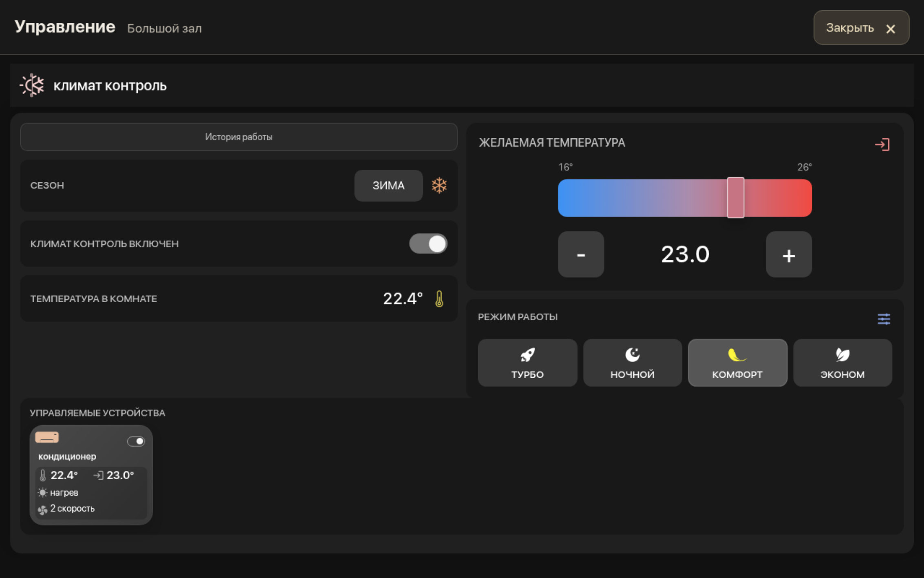
Task: Switch season with the ЗИМА button
Action: [x=388, y=186]
